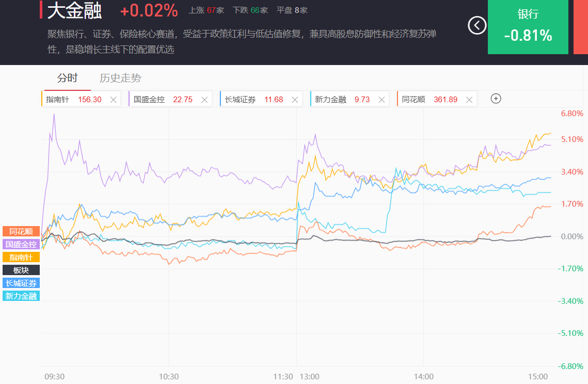
Task: Toggle the 长城证券 legend entry
Action: click(x=21, y=283)
